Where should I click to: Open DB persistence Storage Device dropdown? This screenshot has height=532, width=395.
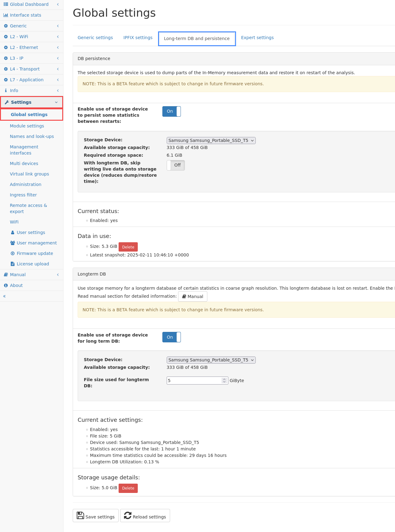pos(211,140)
